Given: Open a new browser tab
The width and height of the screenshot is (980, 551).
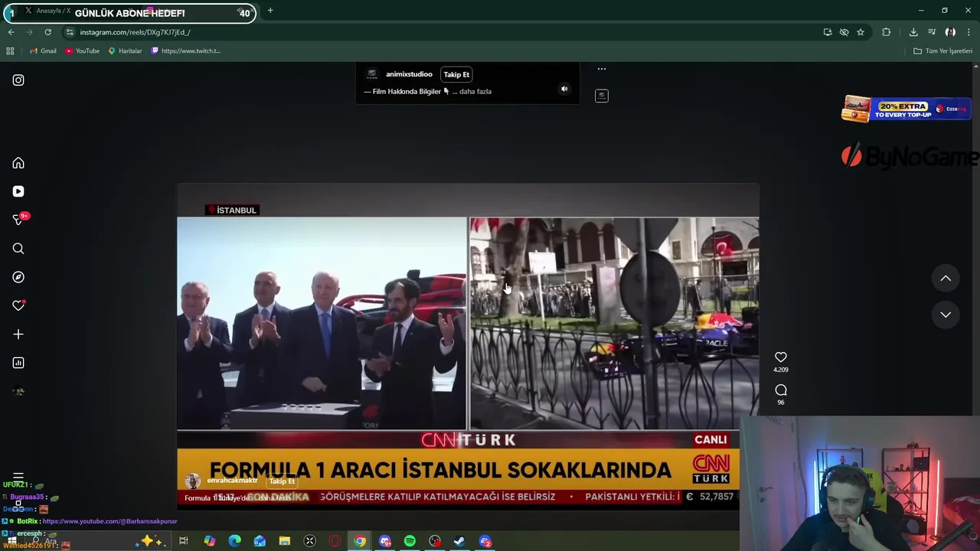Looking at the screenshot, I should 270,11.
